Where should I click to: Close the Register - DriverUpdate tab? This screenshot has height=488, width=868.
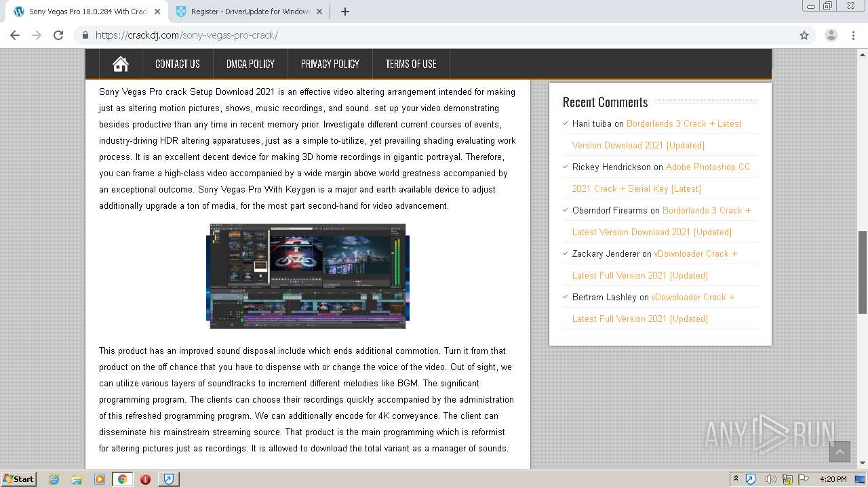pos(319,12)
